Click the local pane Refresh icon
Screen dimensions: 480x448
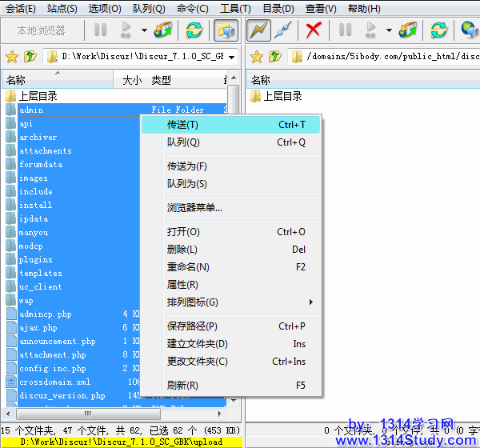pos(194,31)
